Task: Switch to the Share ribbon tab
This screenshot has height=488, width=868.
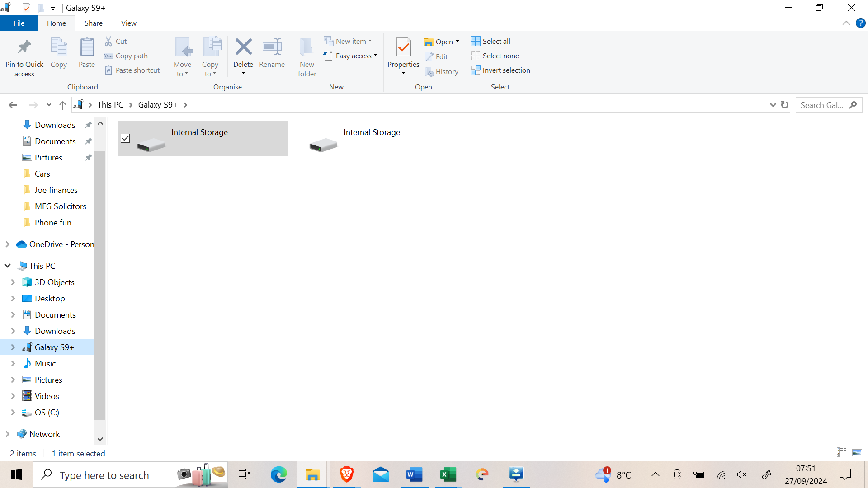Action: click(94, 23)
